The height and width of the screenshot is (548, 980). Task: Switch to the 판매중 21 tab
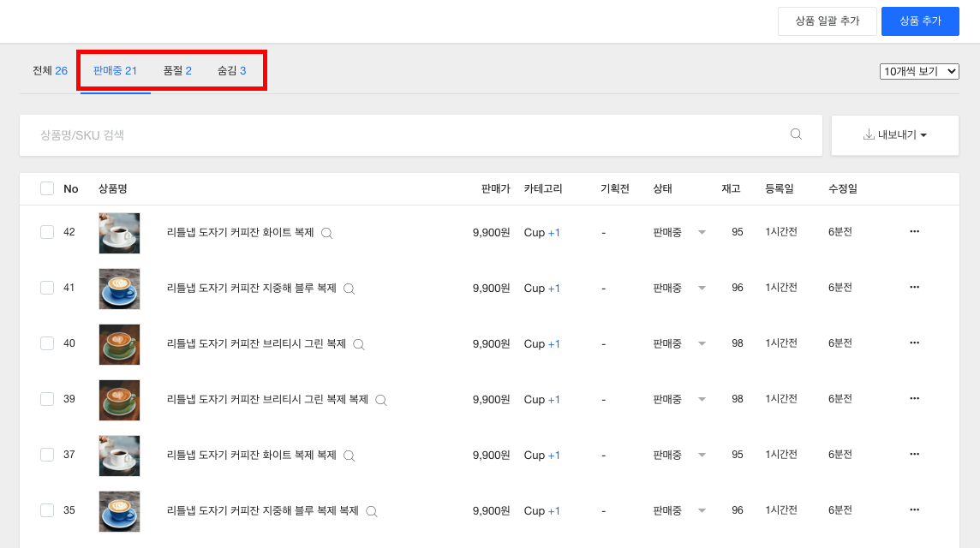click(x=115, y=70)
